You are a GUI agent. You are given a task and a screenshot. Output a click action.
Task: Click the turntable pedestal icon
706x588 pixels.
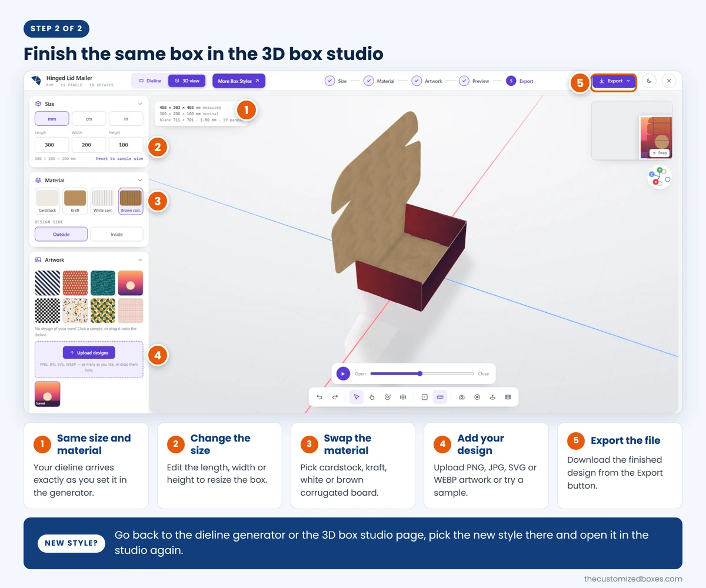(x=492, y=397)
